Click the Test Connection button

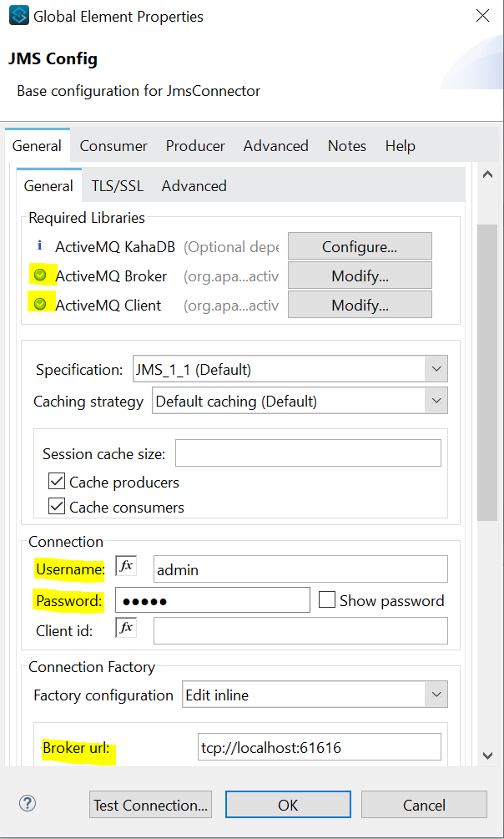(150, 804)
